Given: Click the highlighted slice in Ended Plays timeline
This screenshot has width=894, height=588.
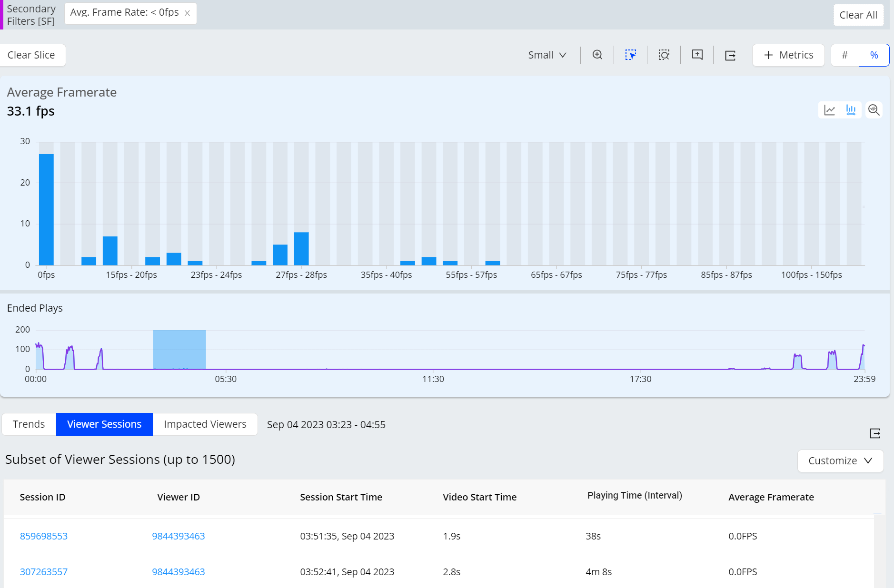Looking at the screenshot, I should [x=179, y=350].
